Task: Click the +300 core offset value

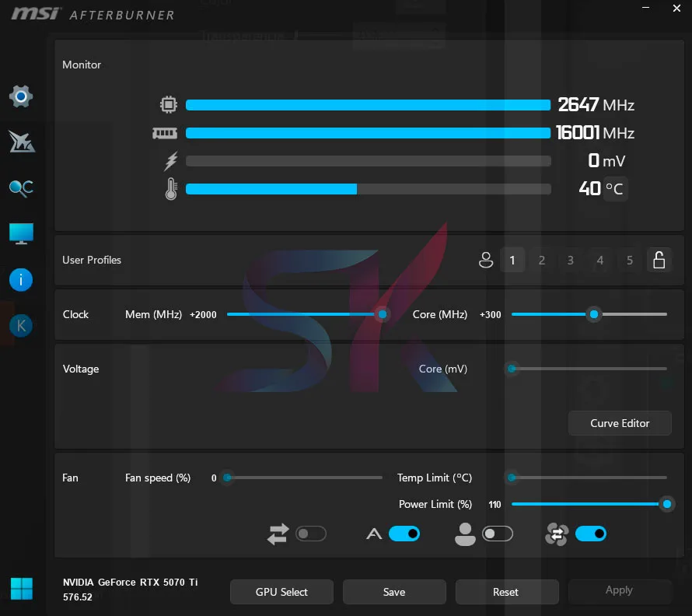Action: click(x=491, y=315)
